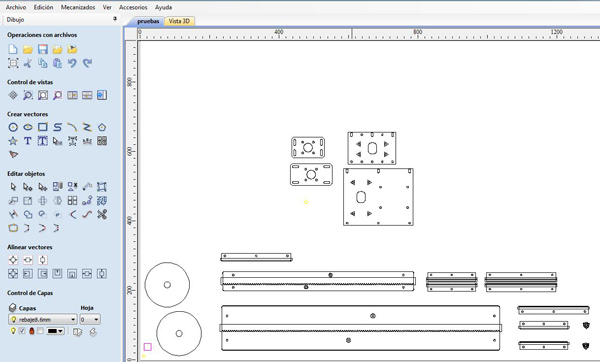The height and width of the screenshot is (362, 600).
Task: Click the center in material align icon
Action: pos(13,260)
